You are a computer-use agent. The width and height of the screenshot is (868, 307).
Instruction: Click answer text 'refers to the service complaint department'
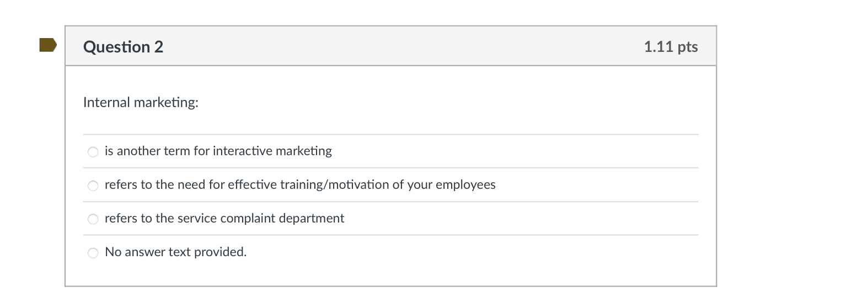click(x=224, y=218)
